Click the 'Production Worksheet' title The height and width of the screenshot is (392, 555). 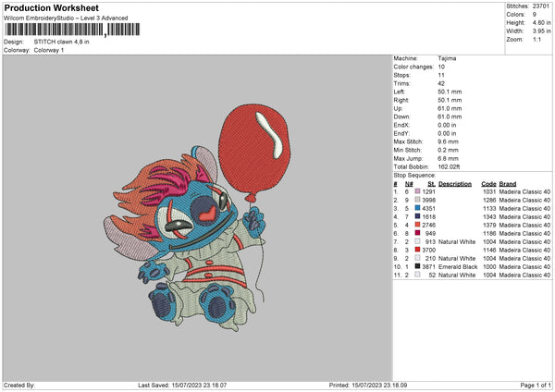tap(51, 7)
